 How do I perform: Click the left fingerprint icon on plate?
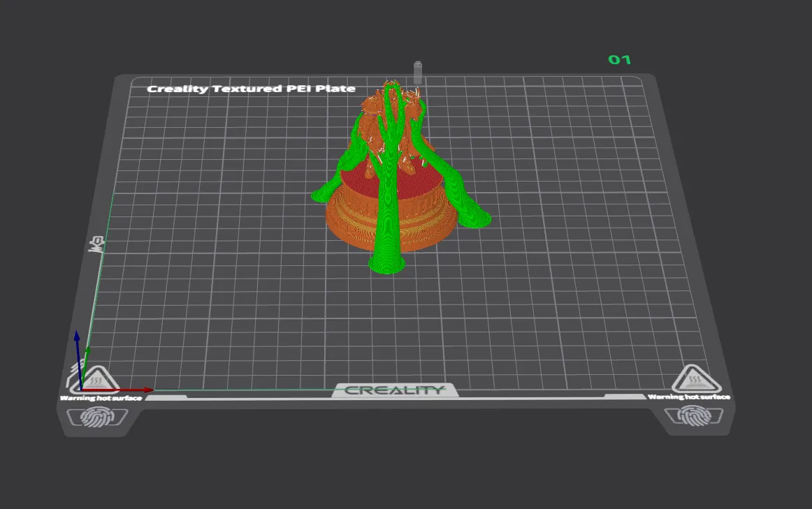pos(97,416)
